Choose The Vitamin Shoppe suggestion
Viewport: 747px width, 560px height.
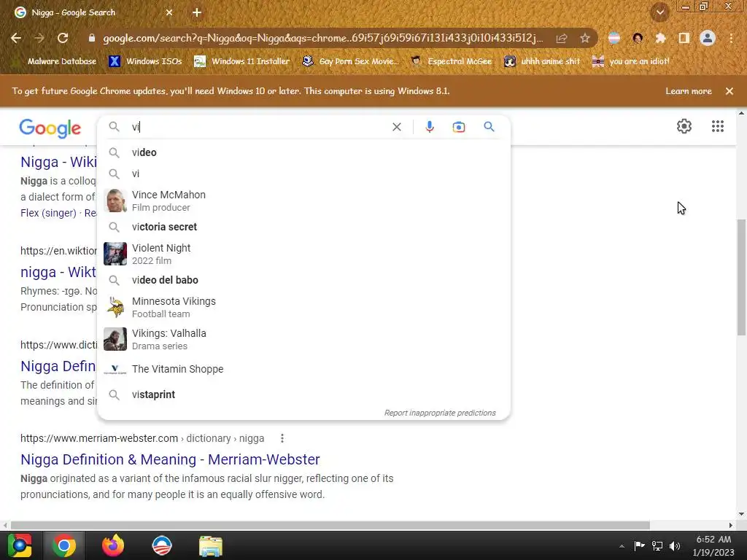click(x=303, y=369)
